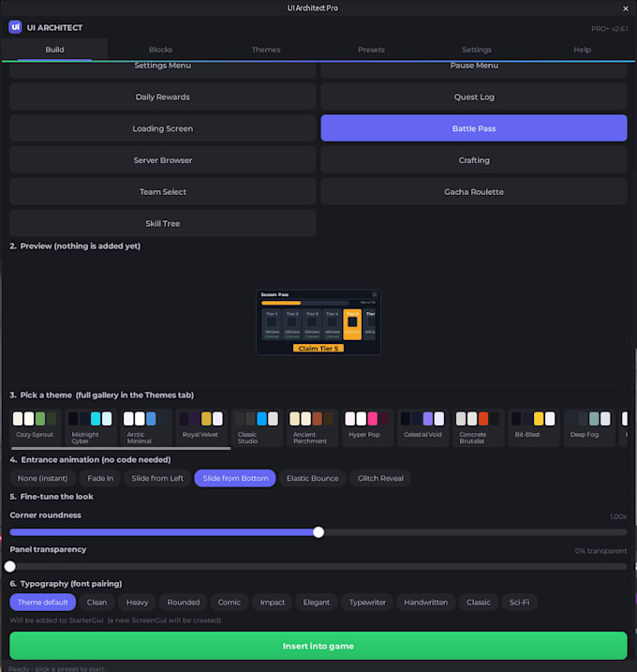Viewport: 637px width, 672px height.
Task: Select the Slide from Bottom animation
Action: pyautogui.click(x=235, y=478)
